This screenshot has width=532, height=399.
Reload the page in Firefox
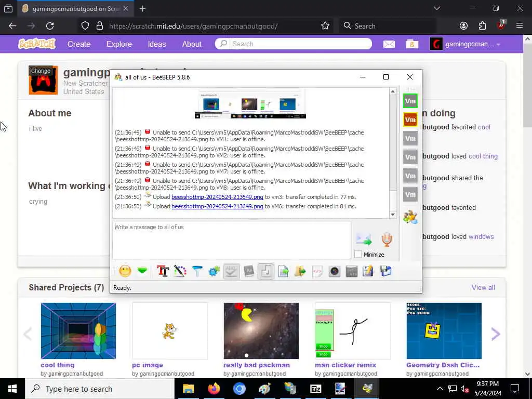[50, 26]
